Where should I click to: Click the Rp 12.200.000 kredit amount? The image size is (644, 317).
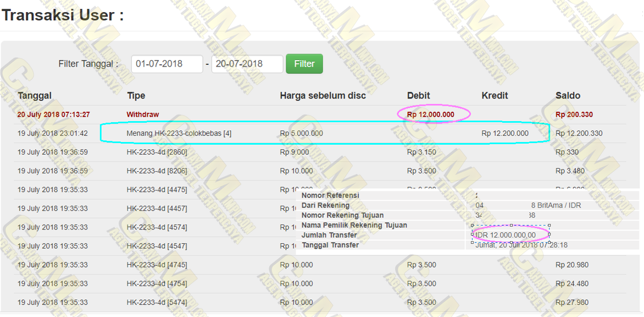click(505, 133)
